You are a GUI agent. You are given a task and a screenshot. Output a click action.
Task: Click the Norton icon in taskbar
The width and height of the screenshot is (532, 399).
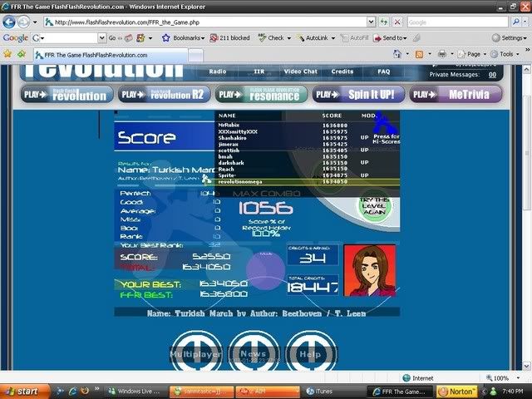tap(461, 391)
